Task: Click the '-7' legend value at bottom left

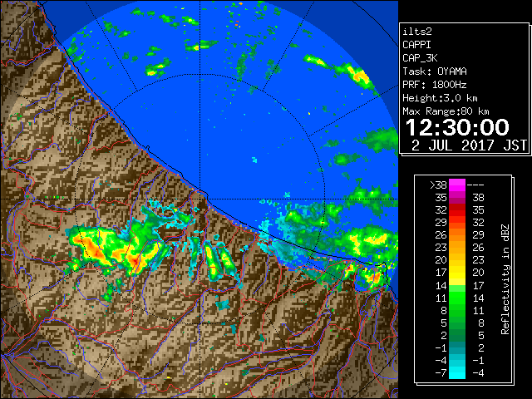Action: [x=441, y=373]
